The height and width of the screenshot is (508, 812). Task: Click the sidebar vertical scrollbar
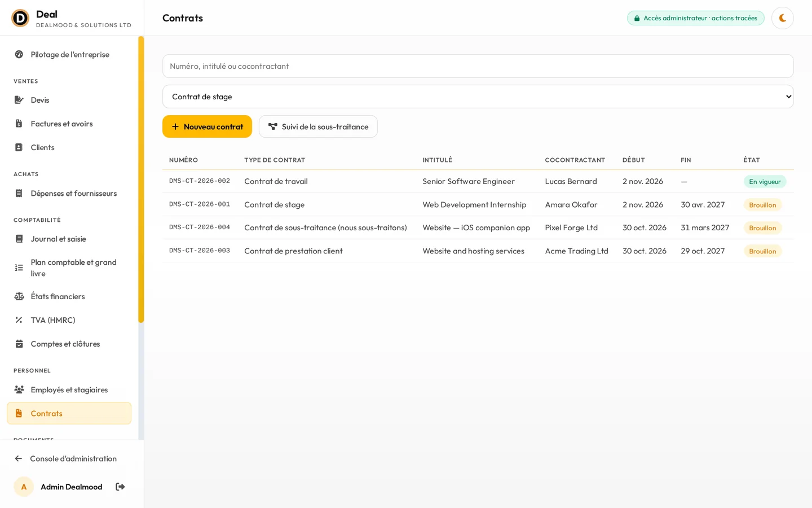[x=141, y=179]
